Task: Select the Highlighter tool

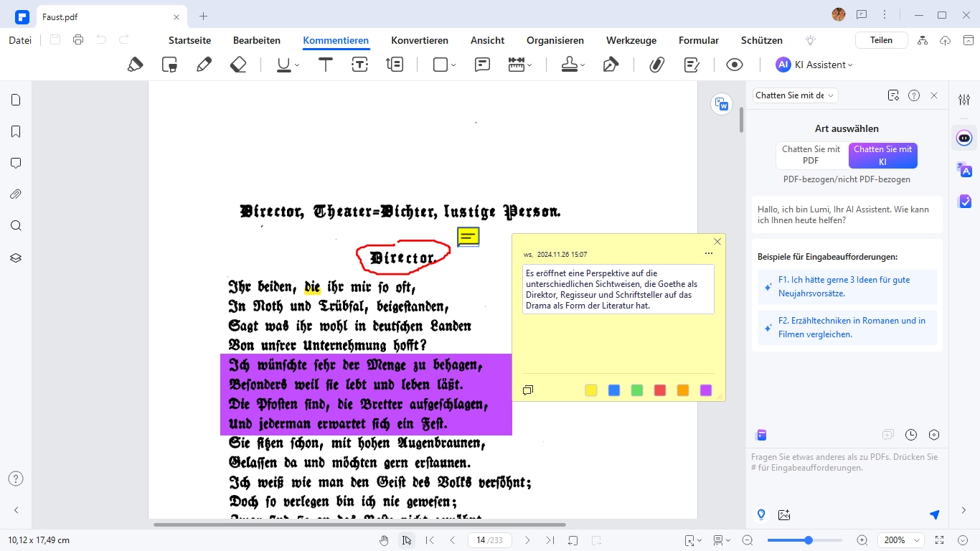Action: click(135, 65)
